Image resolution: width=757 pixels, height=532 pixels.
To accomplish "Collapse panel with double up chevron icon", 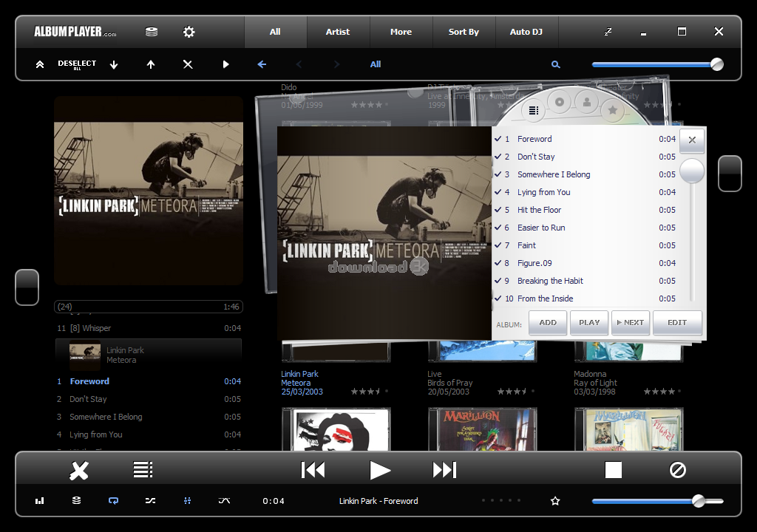I will [40, 64].
